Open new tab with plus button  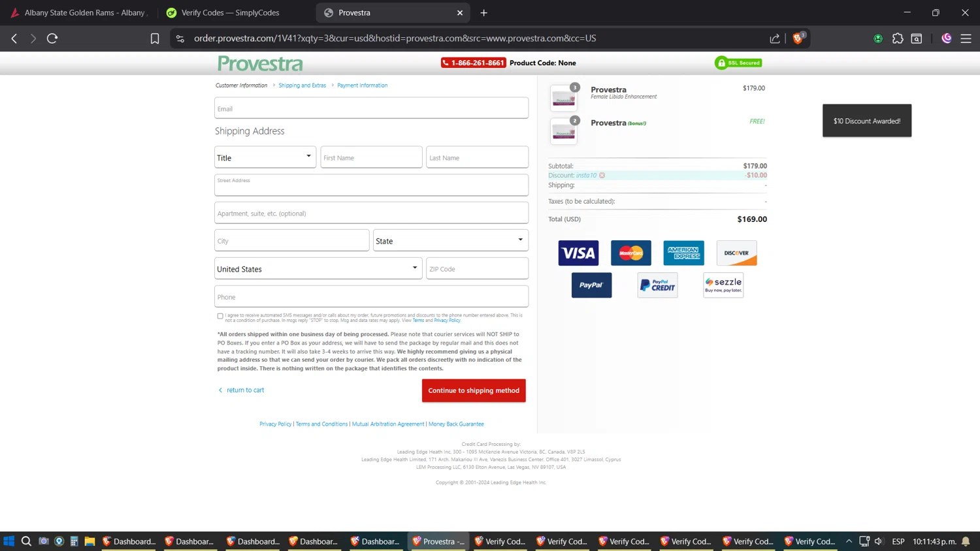click(483, 12)
